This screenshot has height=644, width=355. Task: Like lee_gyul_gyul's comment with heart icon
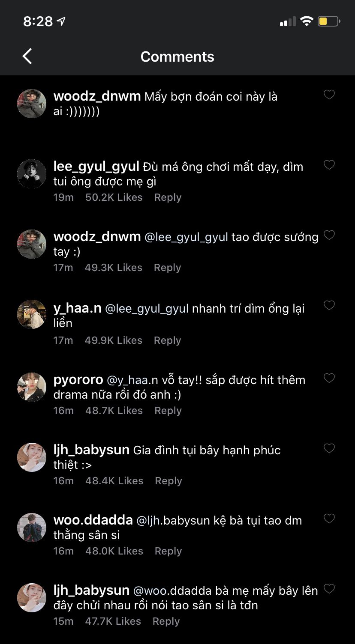pos(329,165)
